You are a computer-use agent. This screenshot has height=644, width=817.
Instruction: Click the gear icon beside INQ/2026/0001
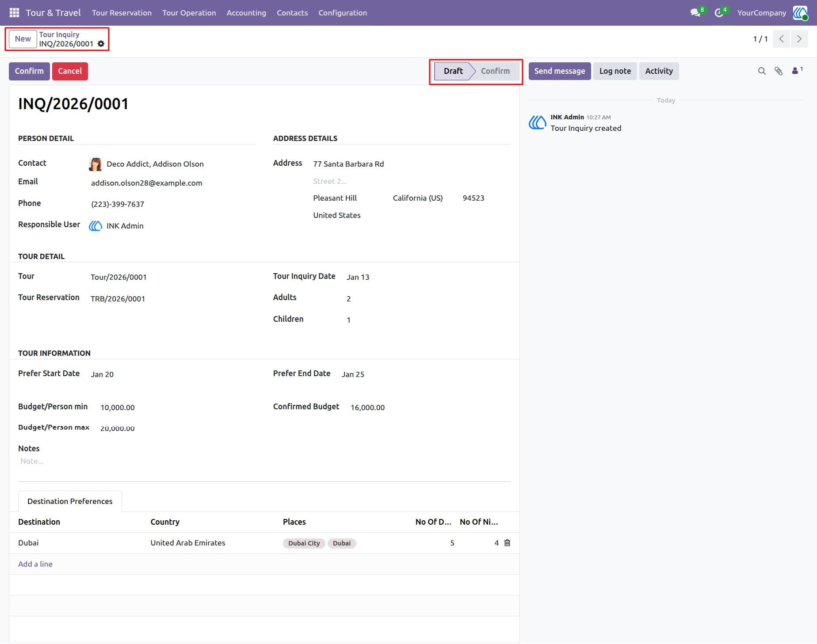(x=101, y=44)
